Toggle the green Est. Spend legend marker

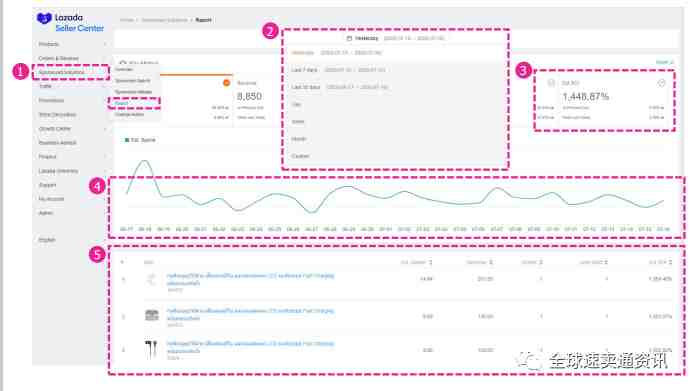point(127,140)
